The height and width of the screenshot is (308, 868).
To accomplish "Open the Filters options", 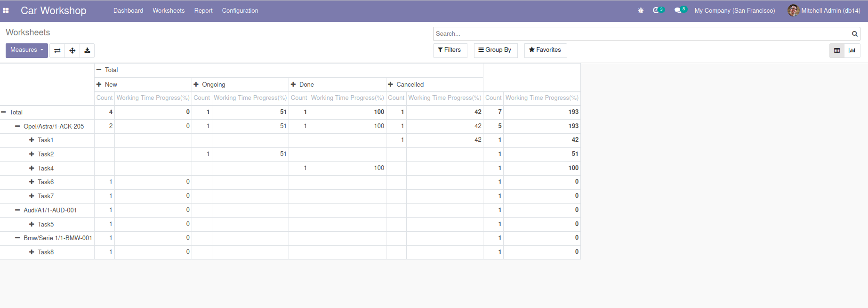I will point(450,50).
